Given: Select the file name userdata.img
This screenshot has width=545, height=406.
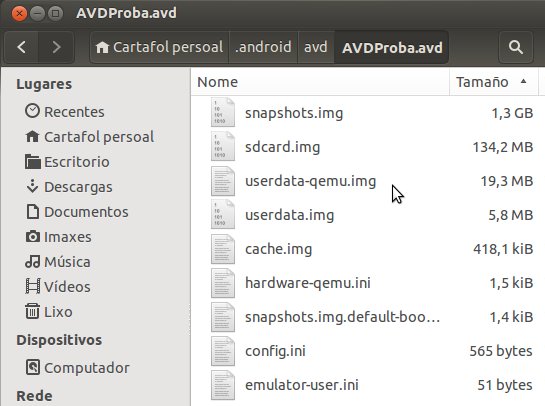Looking at the screenshot, I should pyautogui.click(x=290, y=215).
